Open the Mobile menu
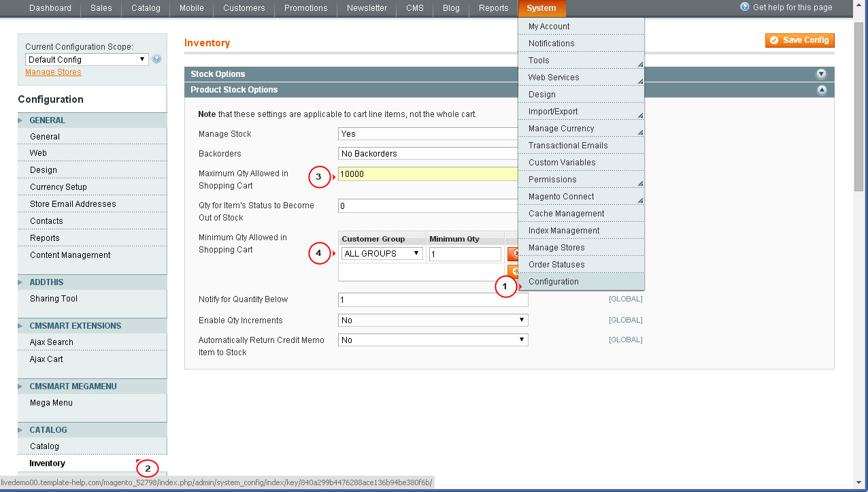The width and height of the screenshot is (868, 492). [191, 8]
